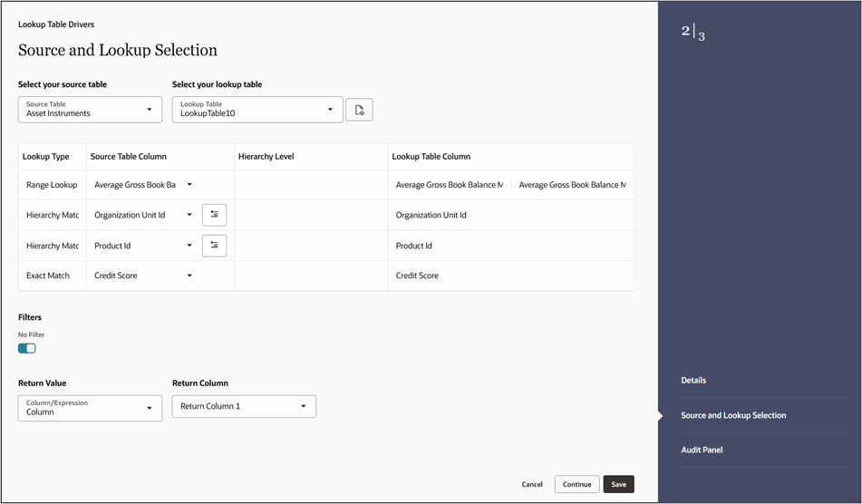The image size is (862, 504).
Task: Toggle the No Filter switch
Action: [x=27, y=348]
